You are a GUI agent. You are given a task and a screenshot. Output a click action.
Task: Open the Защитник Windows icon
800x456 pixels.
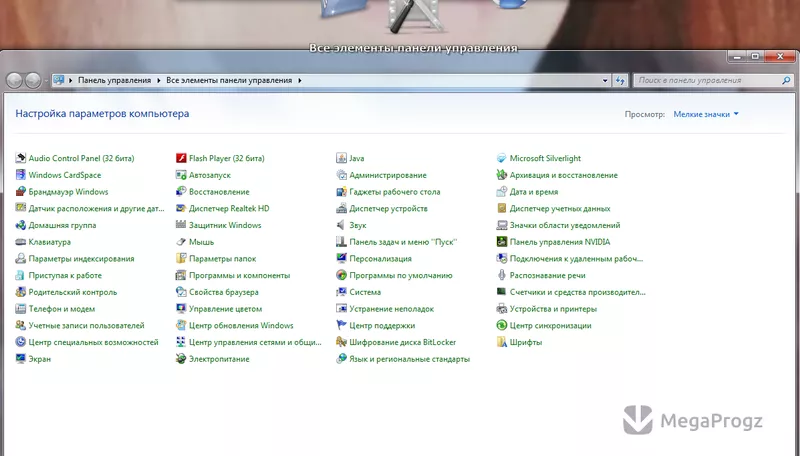coord(181,225)
